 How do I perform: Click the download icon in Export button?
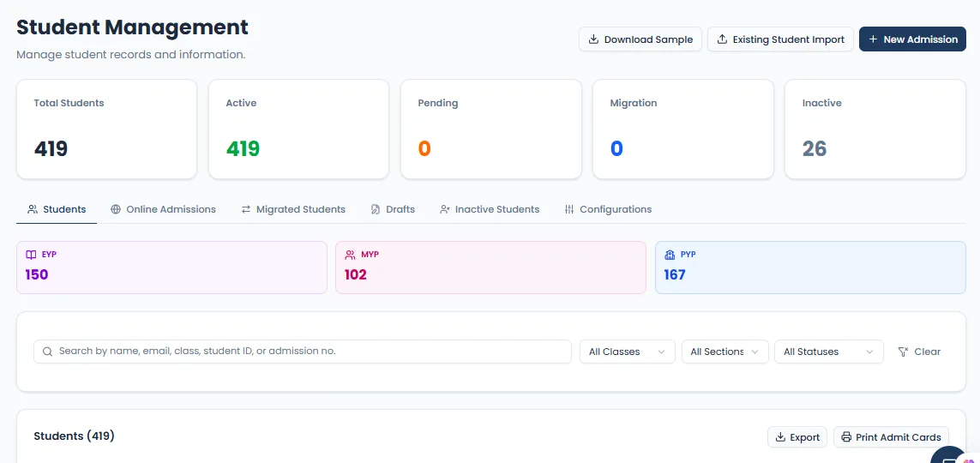point(780,437)
